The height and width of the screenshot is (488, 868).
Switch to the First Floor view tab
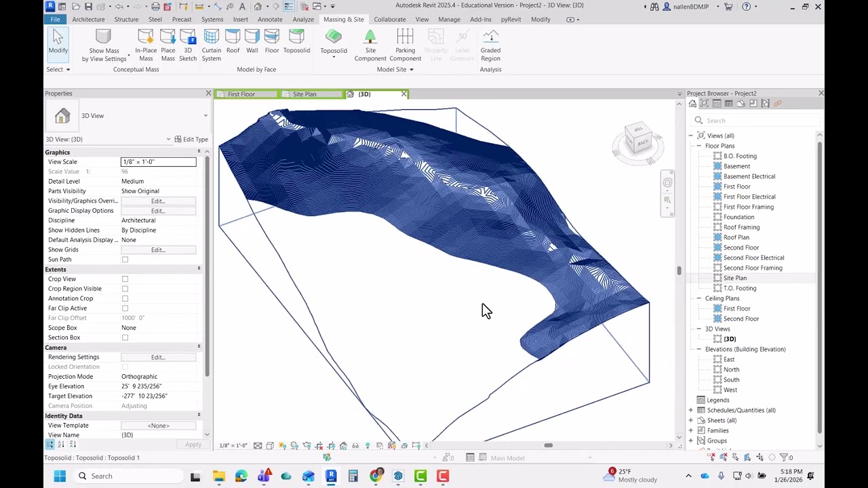[246, 94]
